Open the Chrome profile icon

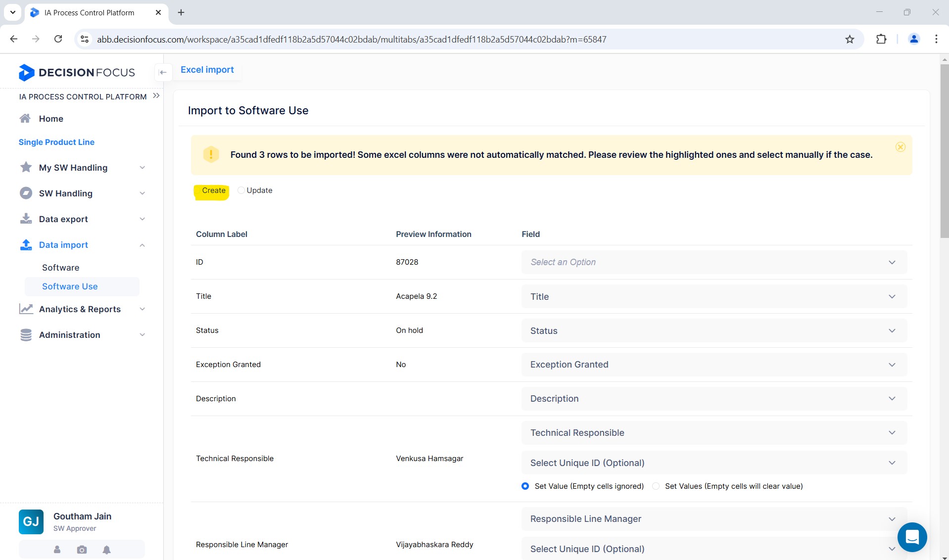tap(914, 39)
